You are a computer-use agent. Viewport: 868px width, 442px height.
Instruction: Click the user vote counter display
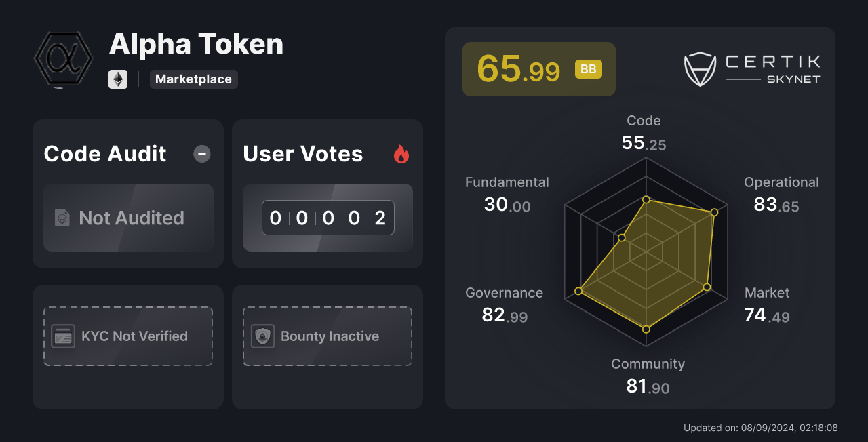[x=327, y=218]
